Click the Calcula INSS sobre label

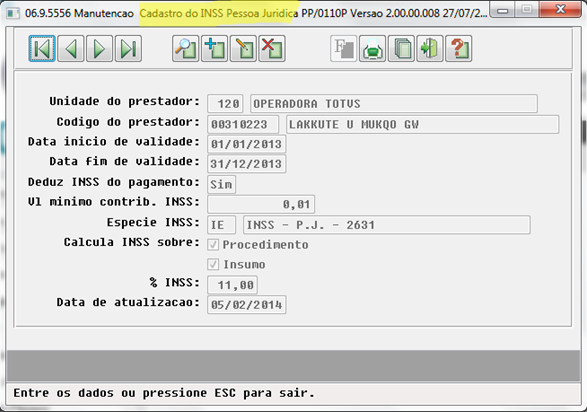click(x=132, y=242)
